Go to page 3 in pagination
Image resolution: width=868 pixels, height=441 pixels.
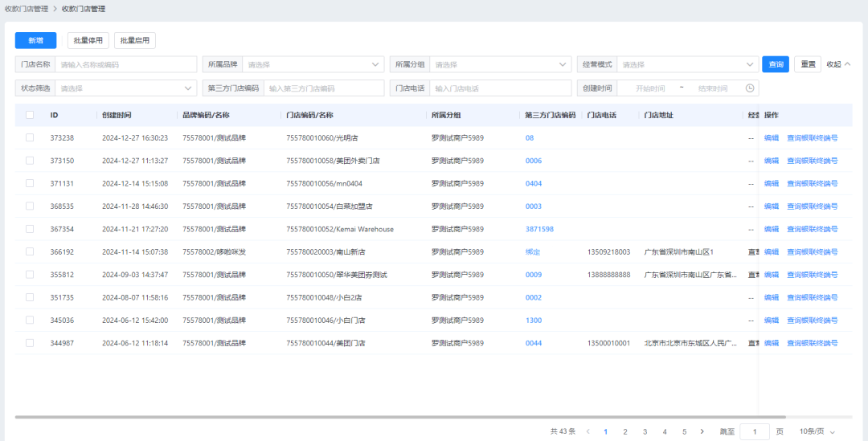(645, 431)
